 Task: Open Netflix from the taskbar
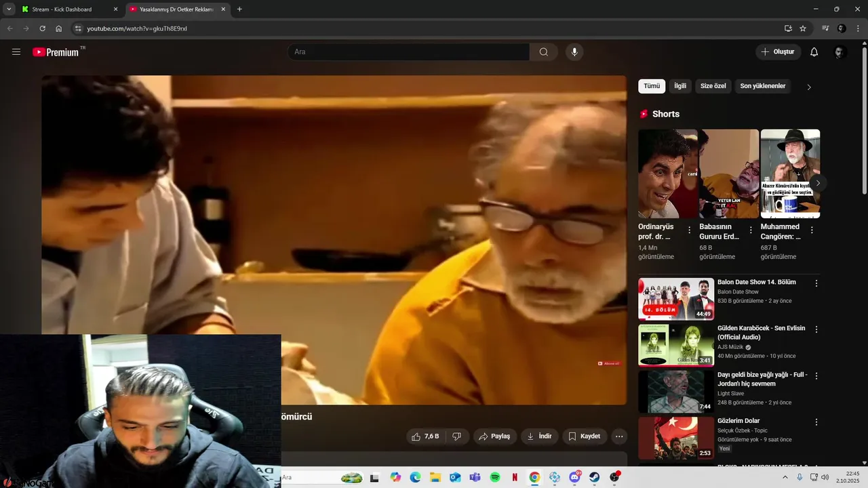pyautogui.click(x=515, y=477)
